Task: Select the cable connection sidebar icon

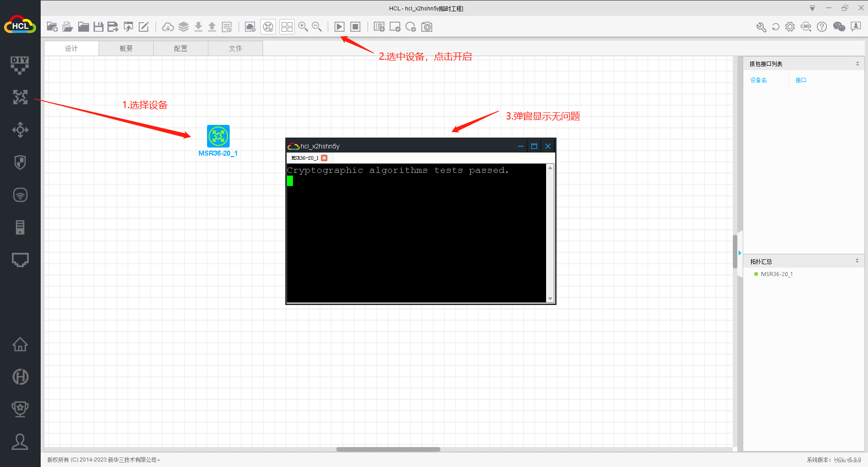Action: [x=20, y=260]
